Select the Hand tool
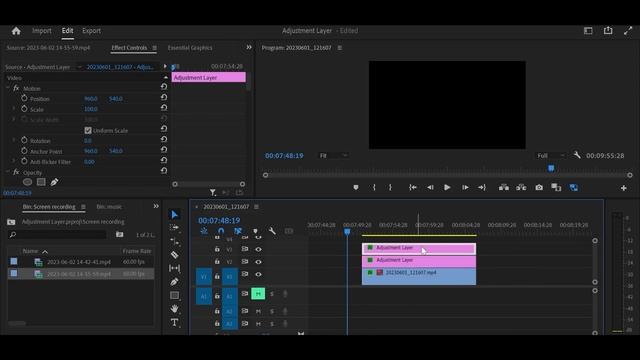This screenshot has height=360, width=640. [x=174, y=309]
